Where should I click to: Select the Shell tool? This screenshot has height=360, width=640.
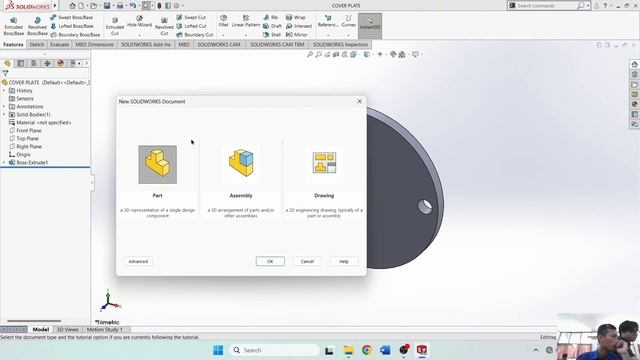click(272, 35)
